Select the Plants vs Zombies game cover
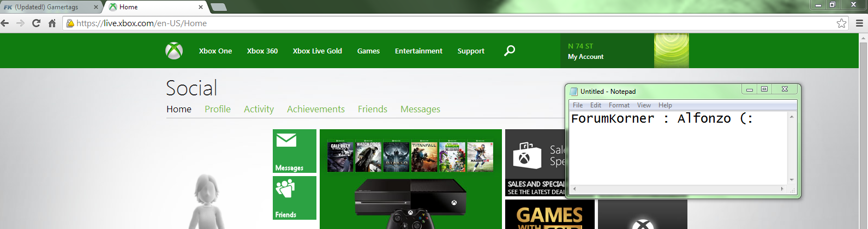 tap(452, 156)
